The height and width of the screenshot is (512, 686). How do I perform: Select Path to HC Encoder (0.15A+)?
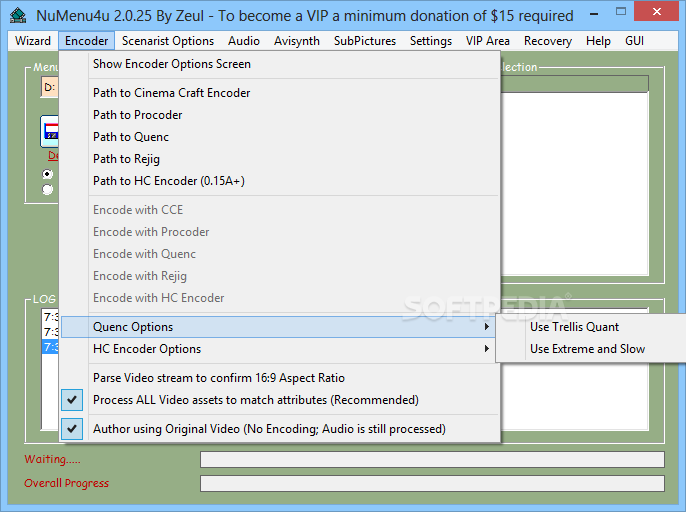(x=280, y=181)
